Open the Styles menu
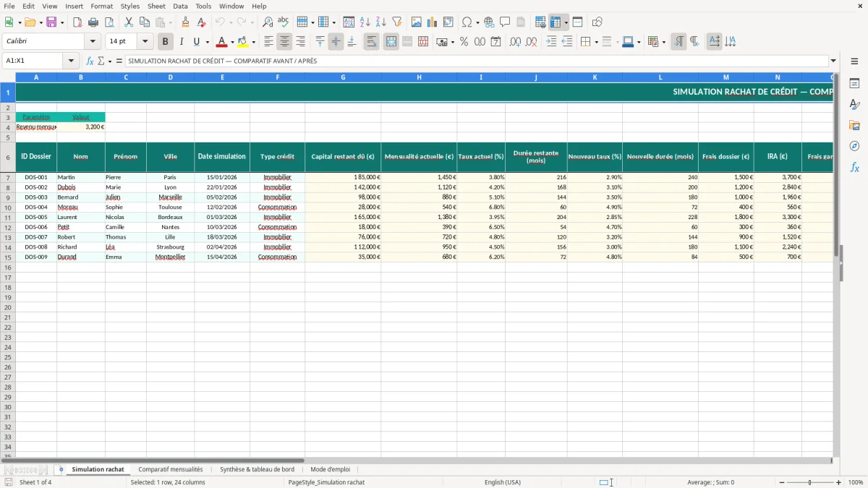 coord(130,6)
